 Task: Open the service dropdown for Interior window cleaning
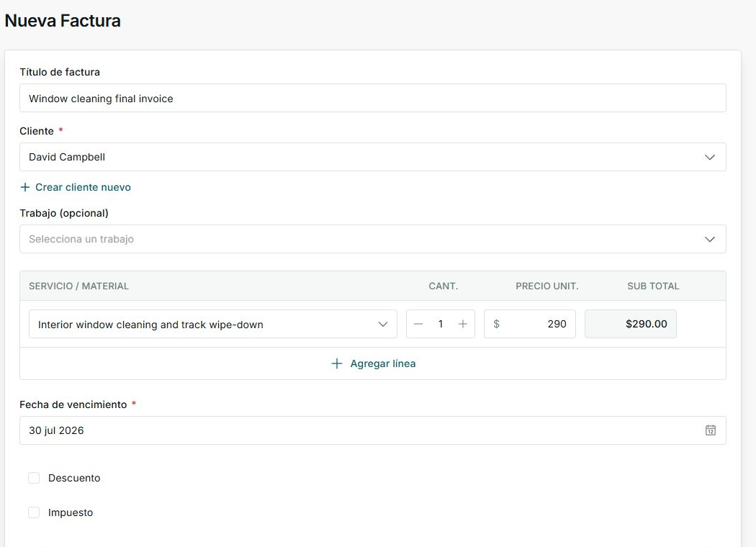click(212, 325)
